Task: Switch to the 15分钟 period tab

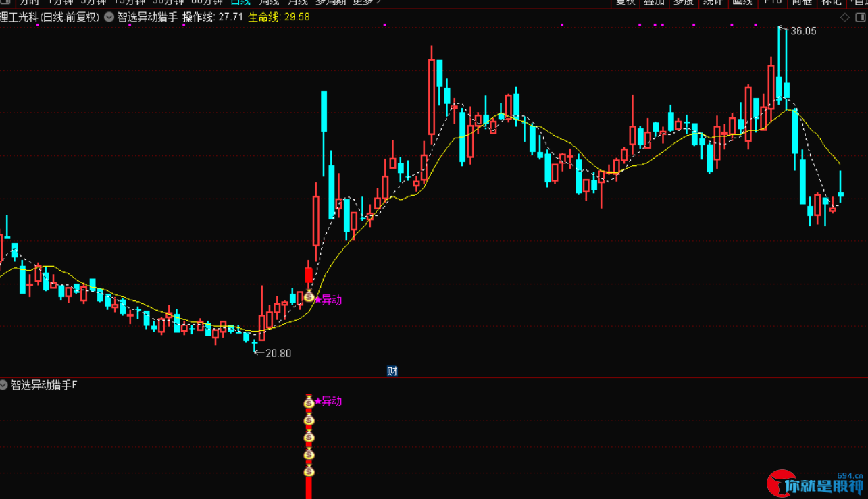Action: pos(130,3)
